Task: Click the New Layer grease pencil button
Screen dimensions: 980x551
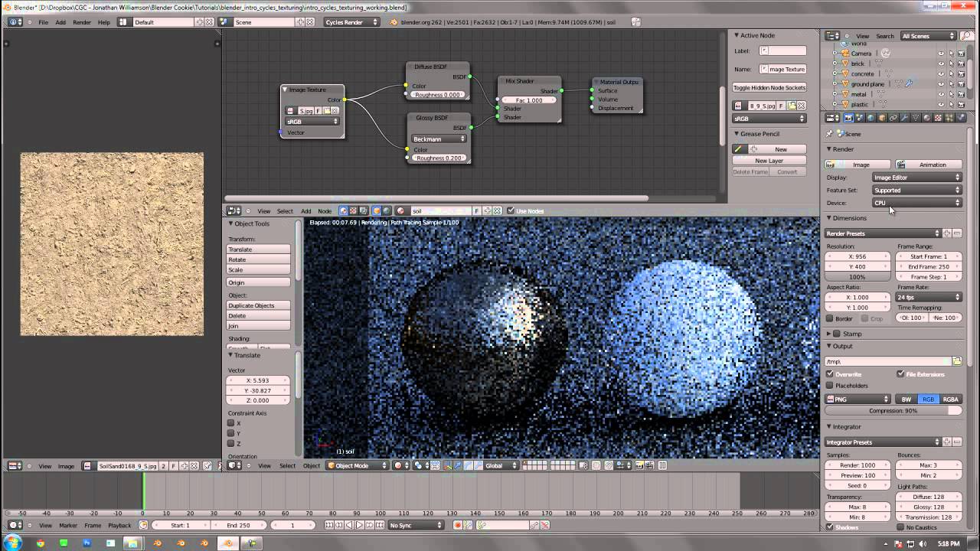Action: [x=769, y=161]
